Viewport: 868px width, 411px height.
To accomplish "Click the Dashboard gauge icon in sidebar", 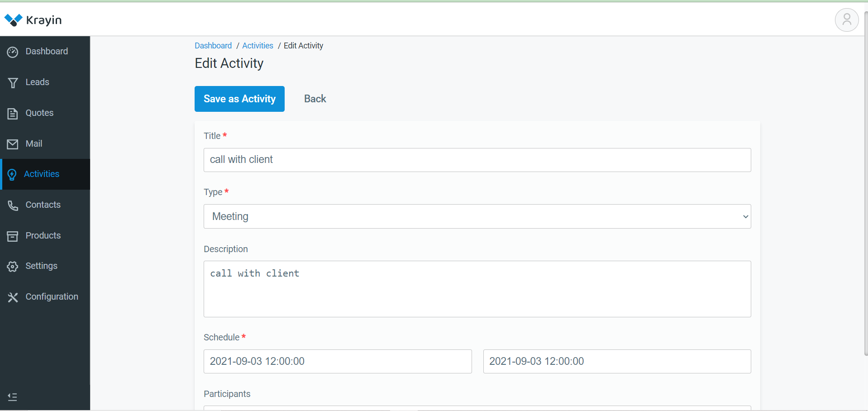I will [13, 52].
